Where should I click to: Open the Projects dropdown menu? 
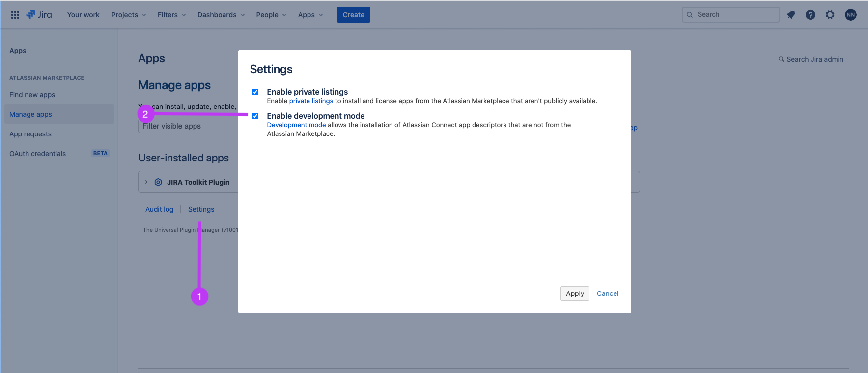[x=129, y=15]
